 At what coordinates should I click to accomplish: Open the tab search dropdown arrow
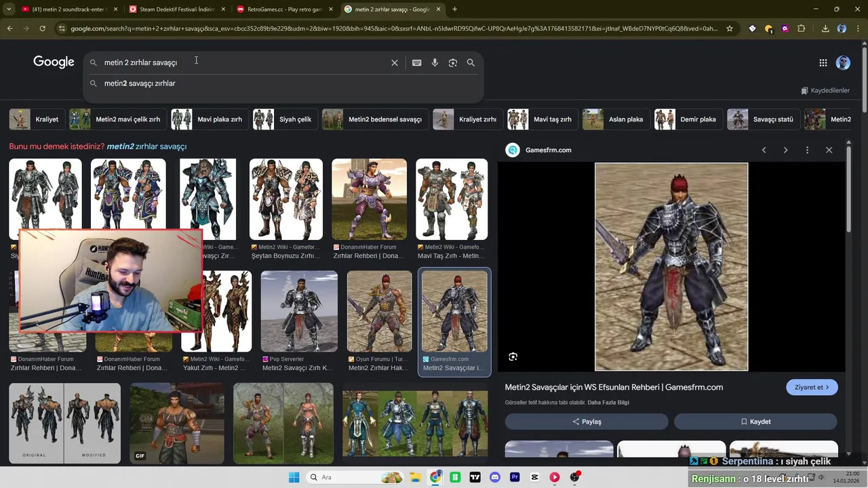7,9
